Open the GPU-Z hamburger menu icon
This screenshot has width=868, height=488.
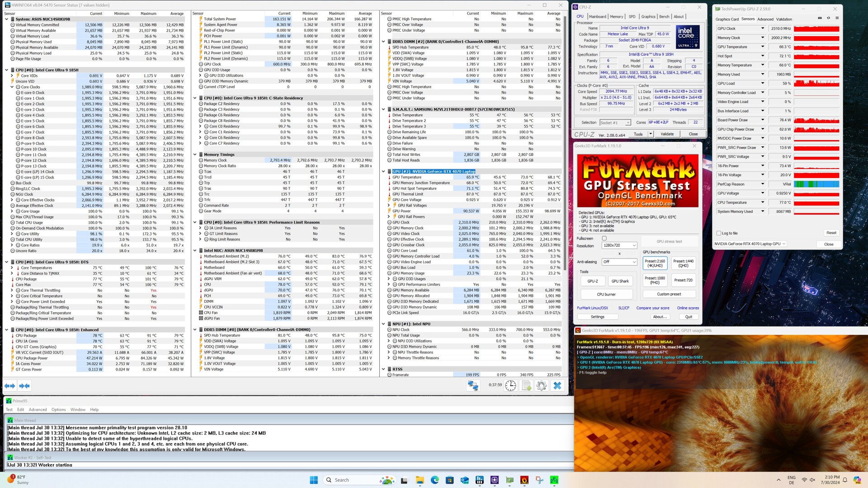[x=837, y=18]
